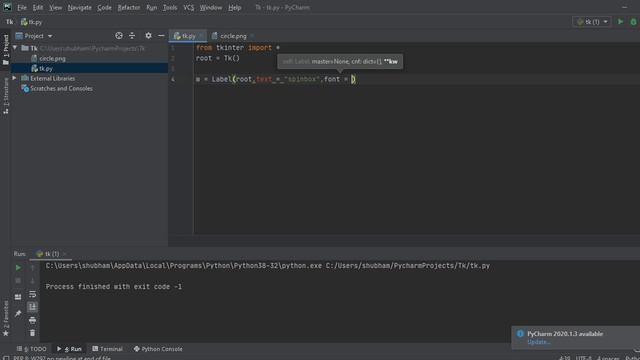Image resolution: width=640 pixels, height=360 pixels.
Task: Click the UTF-8 encoding status bar entry
Action: pos(584,358)
